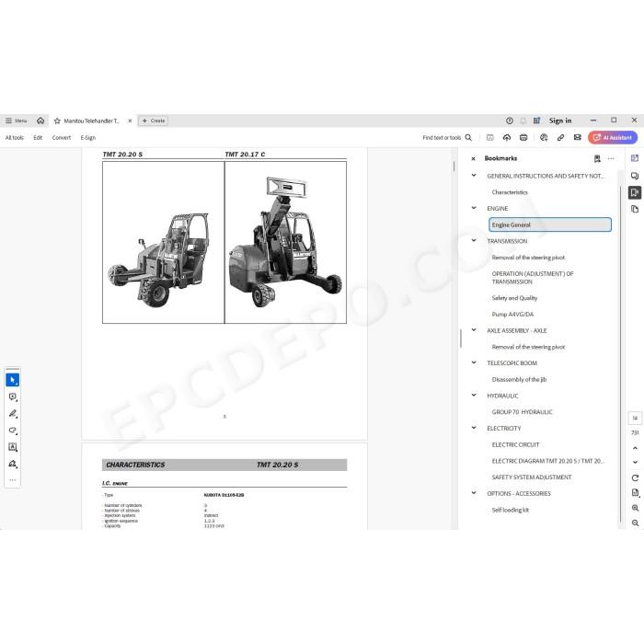Viewport: 644px width, 644px height.
Task: Click the Find text or tools search
Action: 447,138
